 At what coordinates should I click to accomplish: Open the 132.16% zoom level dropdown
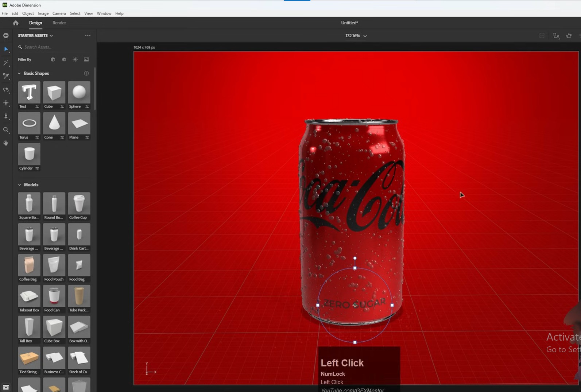356,36
